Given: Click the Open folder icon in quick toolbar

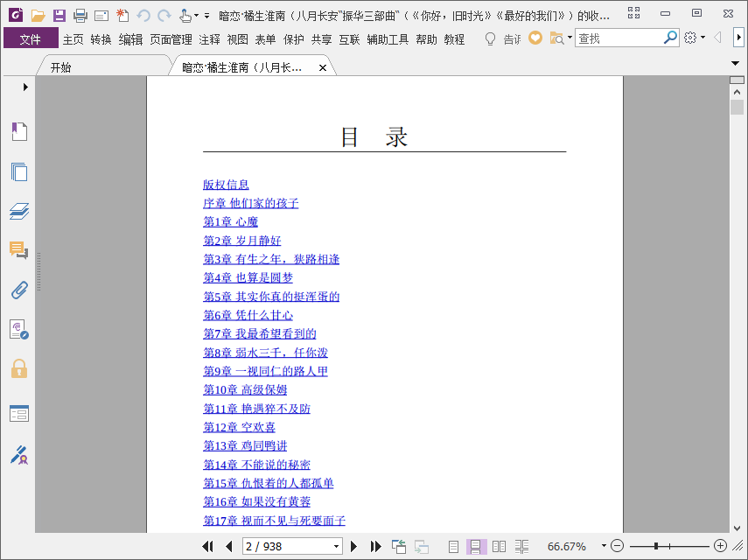Looking at the screenshot, I should click(38, 16).
